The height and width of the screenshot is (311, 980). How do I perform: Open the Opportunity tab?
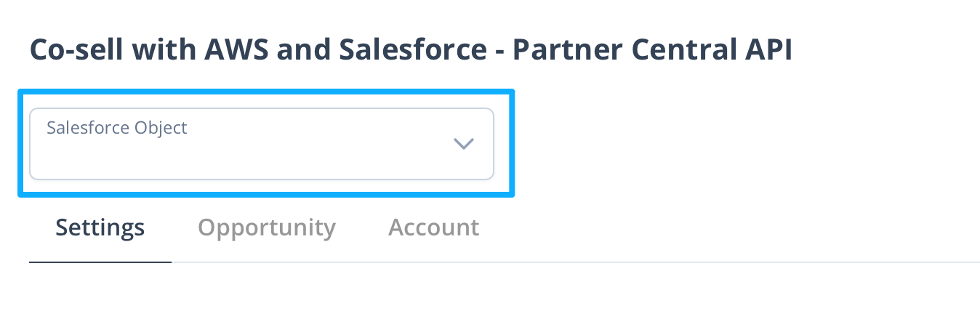click(x=267, y=227)
